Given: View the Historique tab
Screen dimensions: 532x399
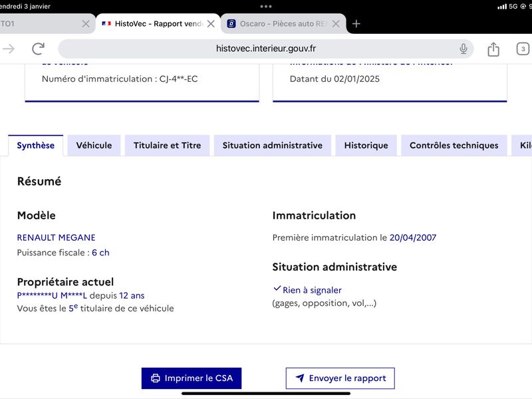Looking at the screenshot, I should [366, 145].
